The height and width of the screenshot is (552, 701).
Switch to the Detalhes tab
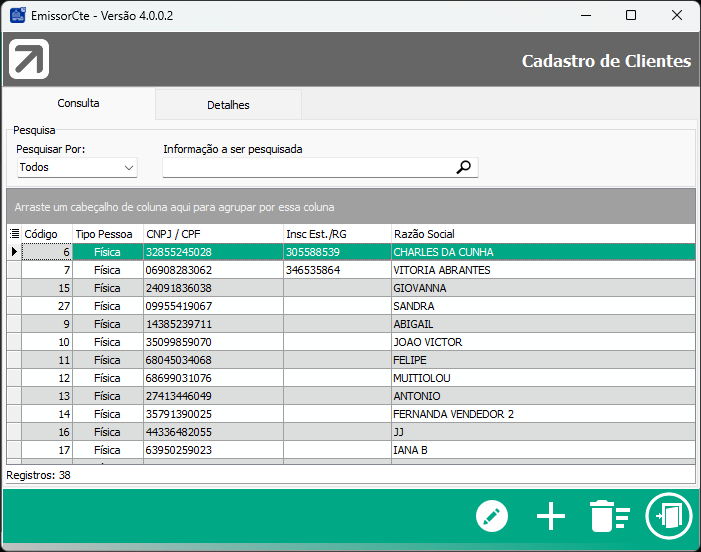coord(228,105)
